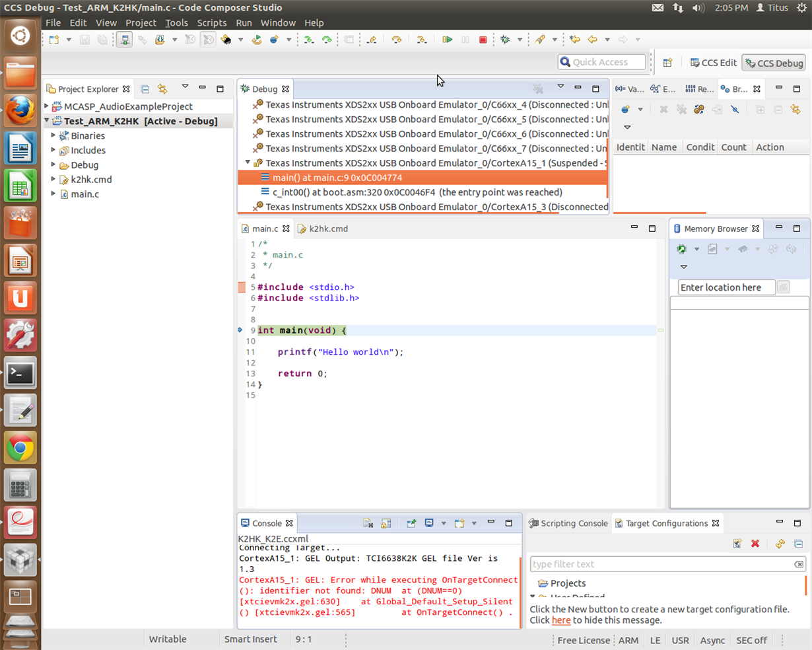Open the Debug view menu dropdown
Viewport: 812px width, 650px height.
click(560, 87)
